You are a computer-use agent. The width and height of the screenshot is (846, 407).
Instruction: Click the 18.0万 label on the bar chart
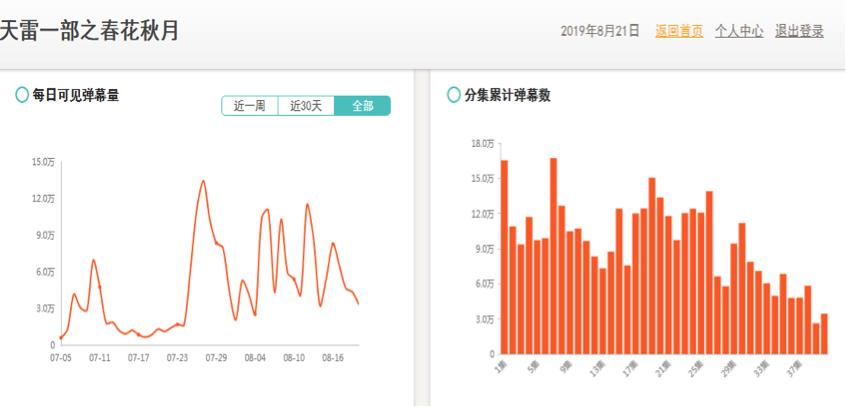(482, 144)
